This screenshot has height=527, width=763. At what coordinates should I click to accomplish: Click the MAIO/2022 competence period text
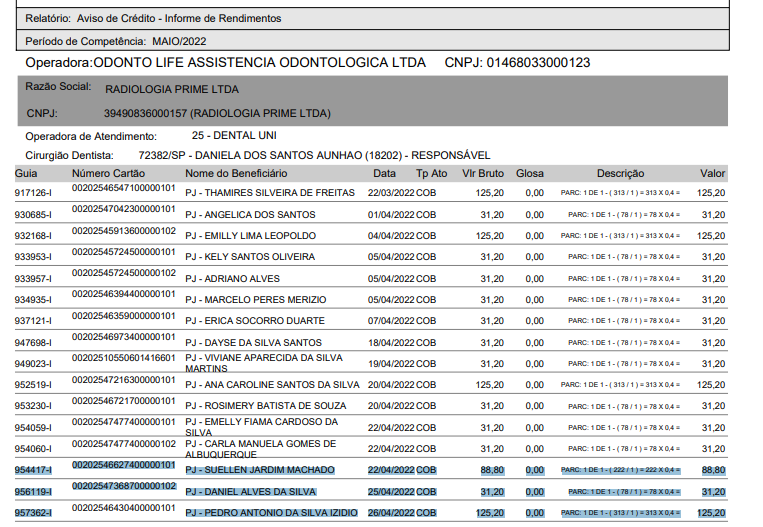pyautogui.click(x=179, y=41)
